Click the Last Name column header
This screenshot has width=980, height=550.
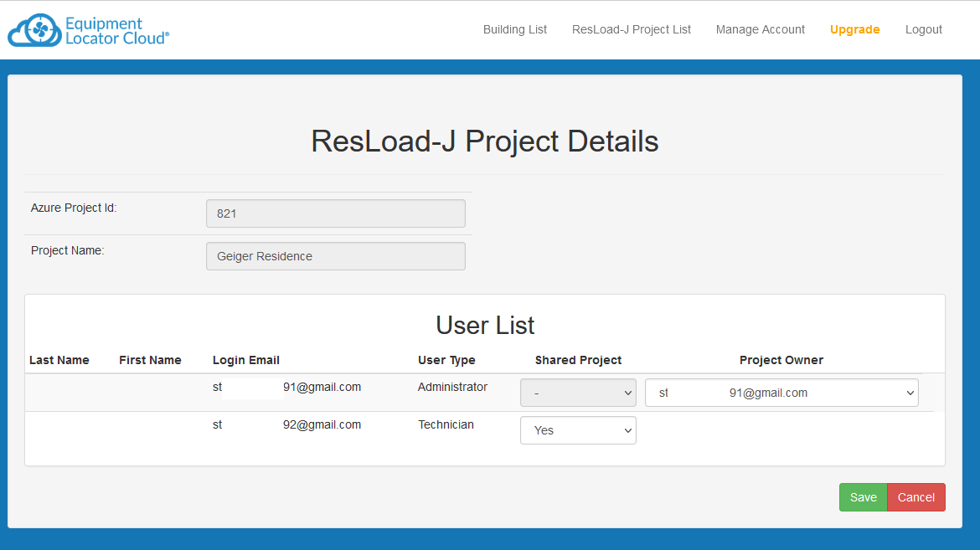pyautogui.click(x=59, y=360)
